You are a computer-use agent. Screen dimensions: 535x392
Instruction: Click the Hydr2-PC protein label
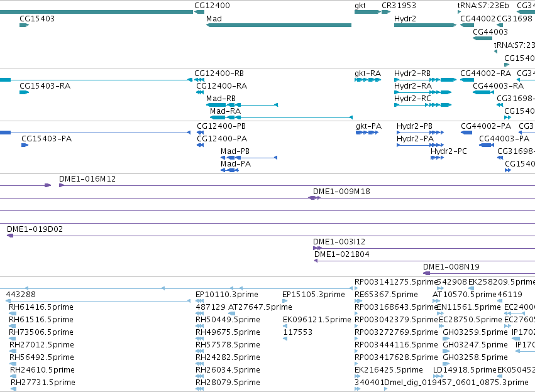click(448, 151)
